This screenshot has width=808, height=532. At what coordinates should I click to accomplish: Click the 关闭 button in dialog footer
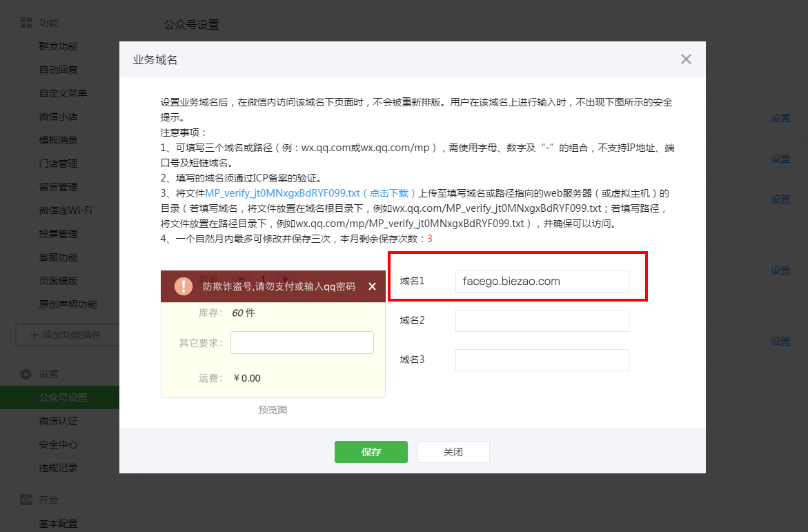click(x=453, y=452)
